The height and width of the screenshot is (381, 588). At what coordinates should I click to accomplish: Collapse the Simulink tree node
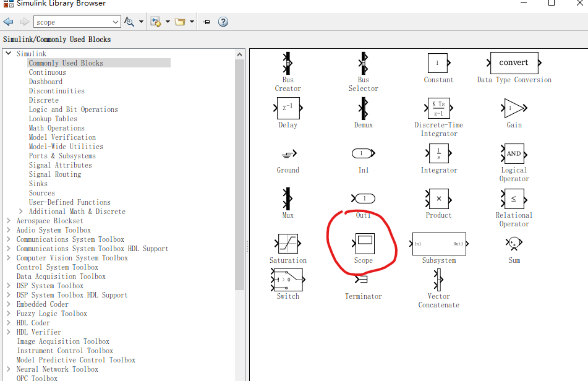point(8,54)
